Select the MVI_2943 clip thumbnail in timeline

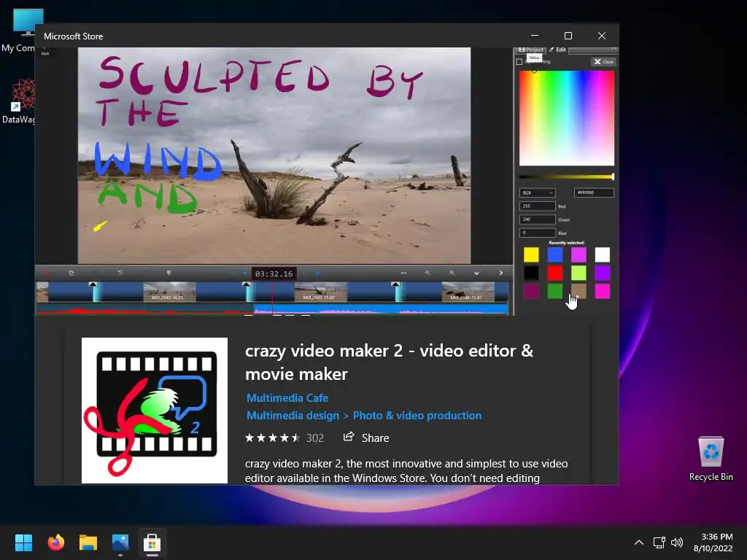(321, 292)
